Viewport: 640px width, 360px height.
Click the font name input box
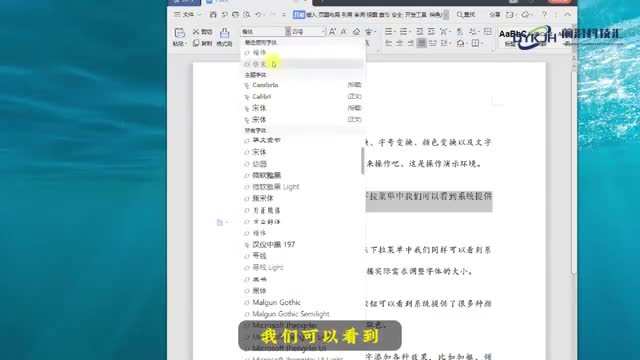click(x=263, y=31)
